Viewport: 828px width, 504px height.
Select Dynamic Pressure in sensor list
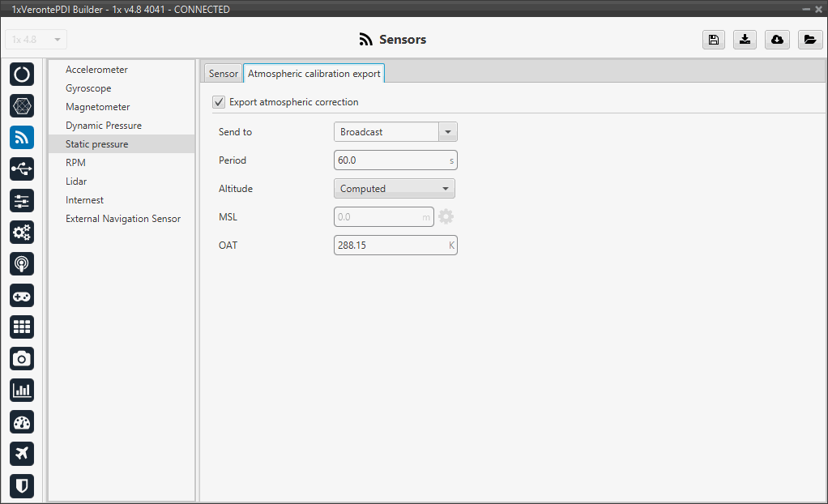tap(104, 126)
